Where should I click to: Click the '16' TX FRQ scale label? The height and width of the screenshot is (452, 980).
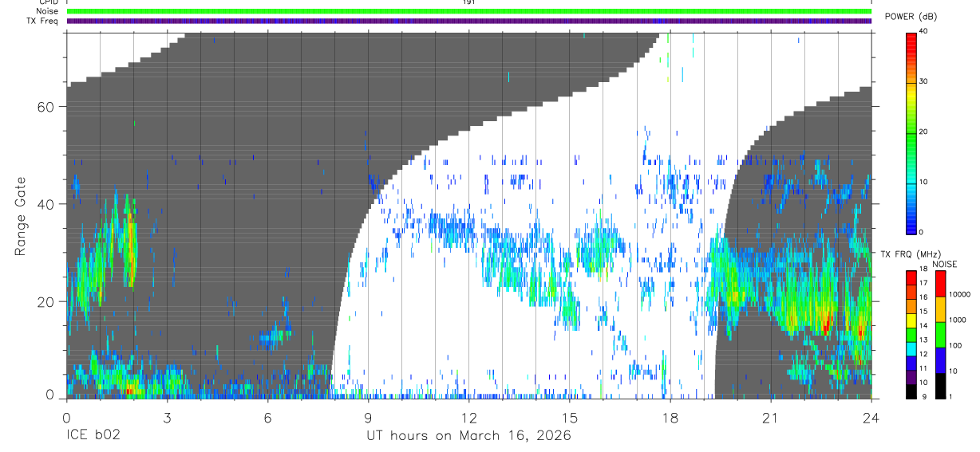tap(923, 297)
